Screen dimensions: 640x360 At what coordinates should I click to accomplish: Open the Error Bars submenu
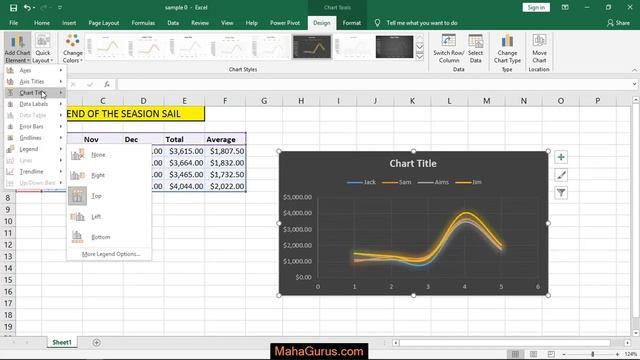tap(35, 127)
